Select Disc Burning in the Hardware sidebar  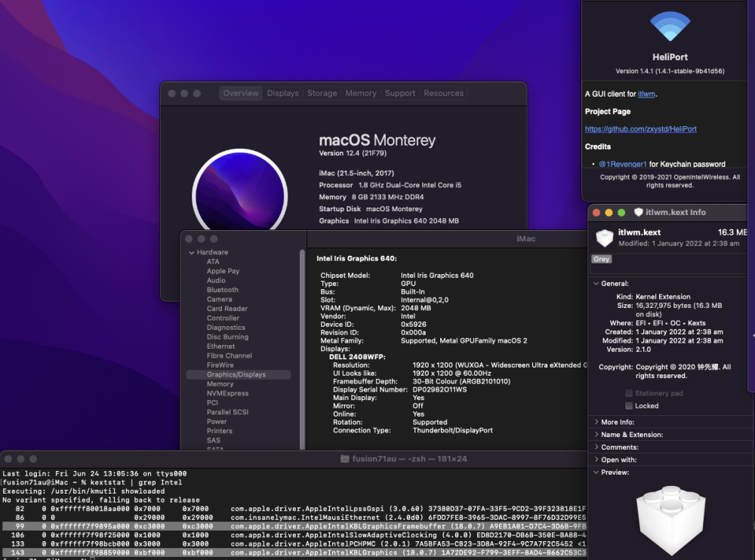click(x=227, y=337)
